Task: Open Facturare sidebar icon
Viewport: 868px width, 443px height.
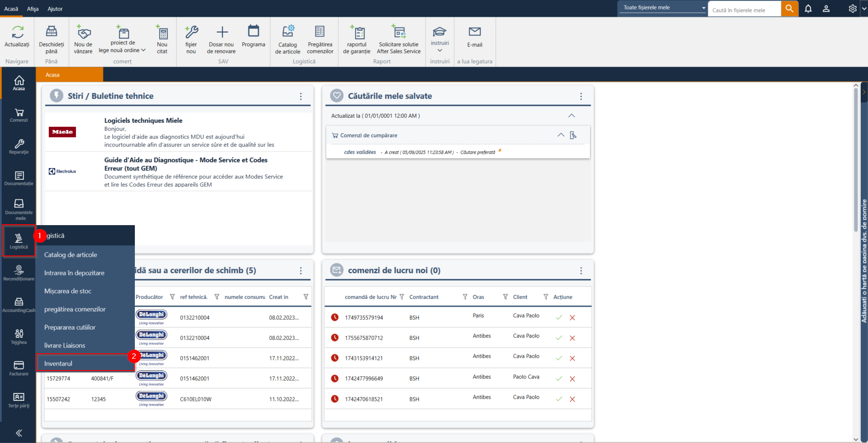Action: [19, 368]
